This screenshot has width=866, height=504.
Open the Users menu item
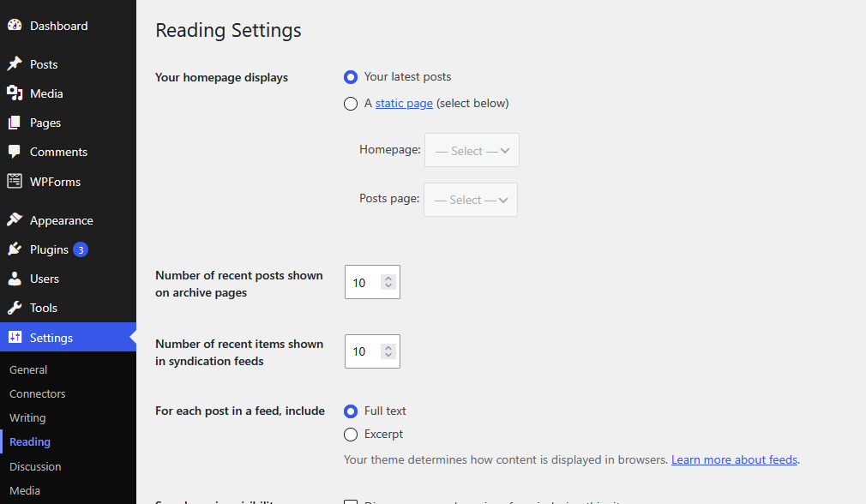(68, 279)
